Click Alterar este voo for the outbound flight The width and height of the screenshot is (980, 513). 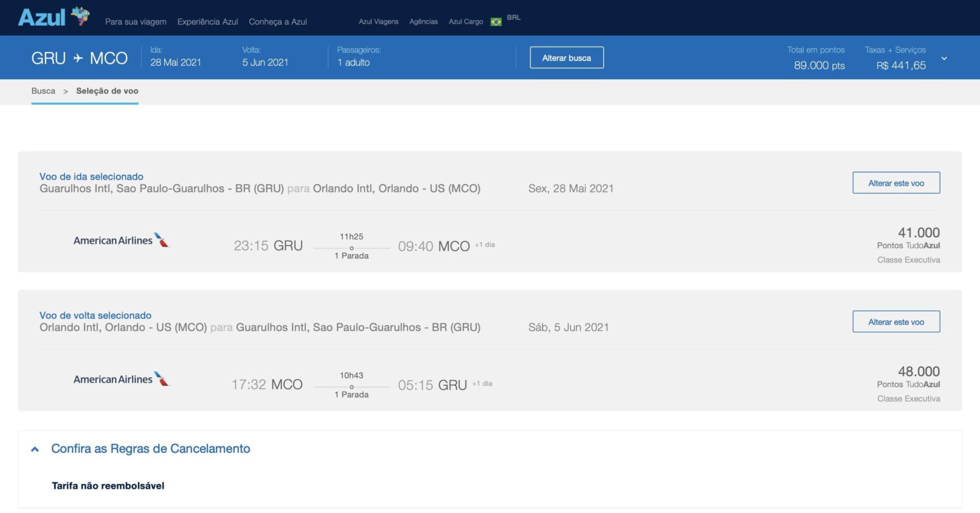coord(896,183)
